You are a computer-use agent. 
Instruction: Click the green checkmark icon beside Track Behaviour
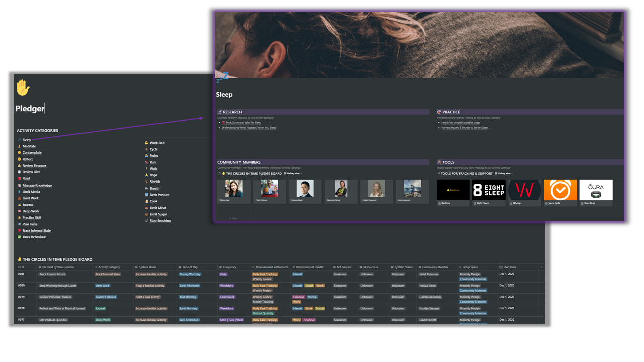[19, 237]
